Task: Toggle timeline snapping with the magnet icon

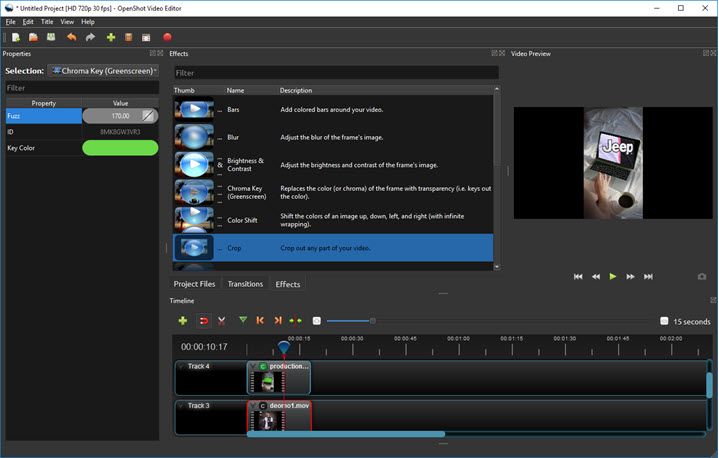Action: point(202,321)
